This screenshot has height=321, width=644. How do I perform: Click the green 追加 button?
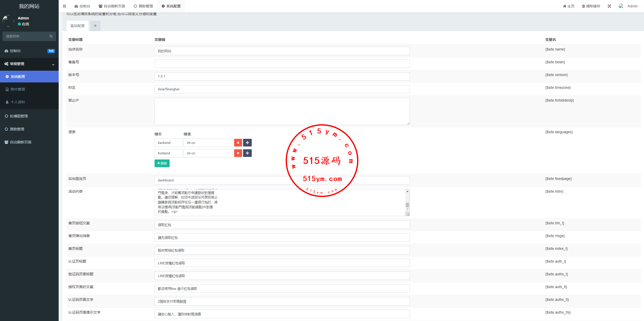pos(162,163)
